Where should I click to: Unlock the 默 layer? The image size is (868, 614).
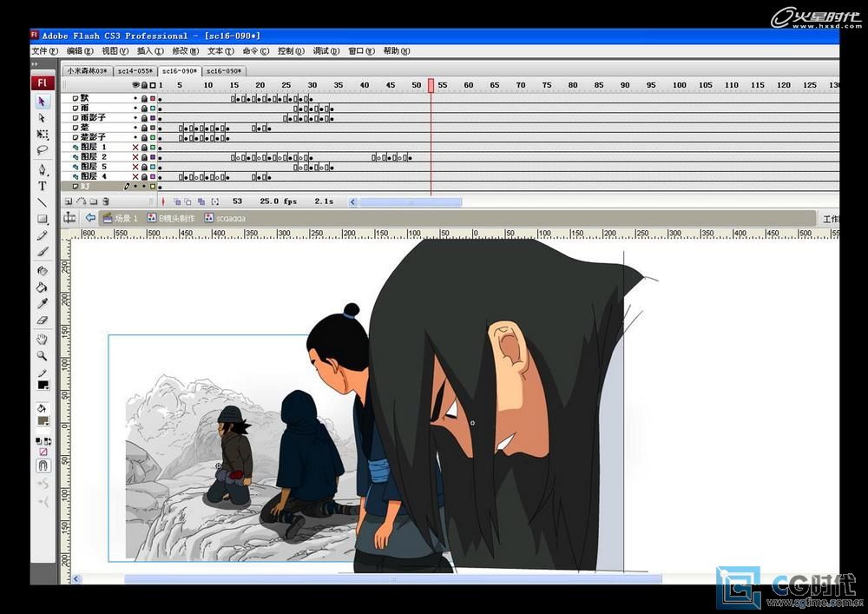(x=144, y=98)
